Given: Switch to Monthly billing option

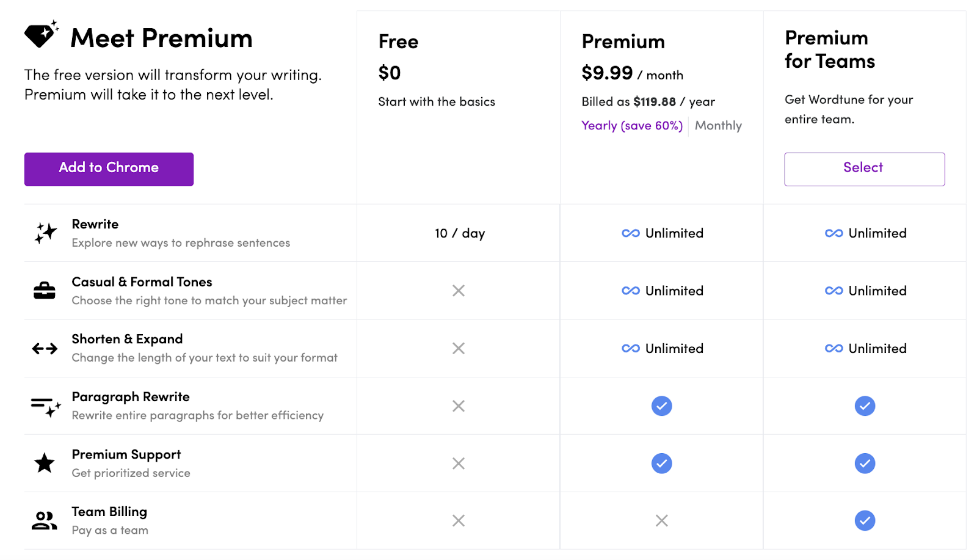Looking at the screenshot, I should 718,126.
